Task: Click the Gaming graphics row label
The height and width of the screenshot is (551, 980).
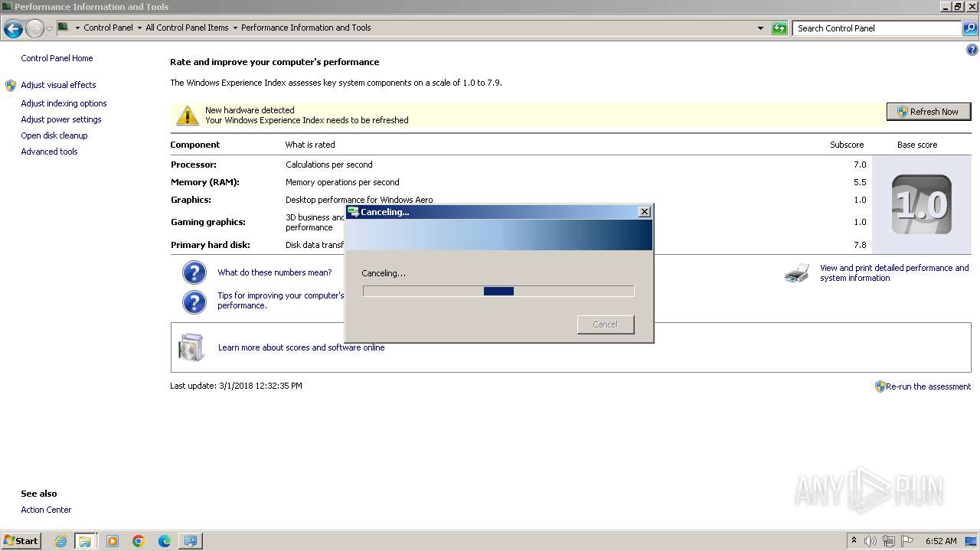Action: [208, 222]
